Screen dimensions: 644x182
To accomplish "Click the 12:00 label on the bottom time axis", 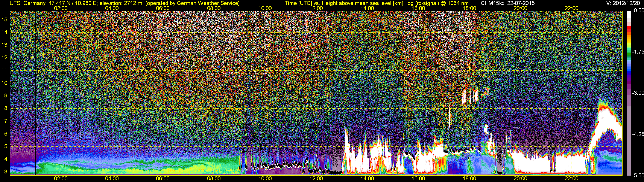I will [316, 179].
